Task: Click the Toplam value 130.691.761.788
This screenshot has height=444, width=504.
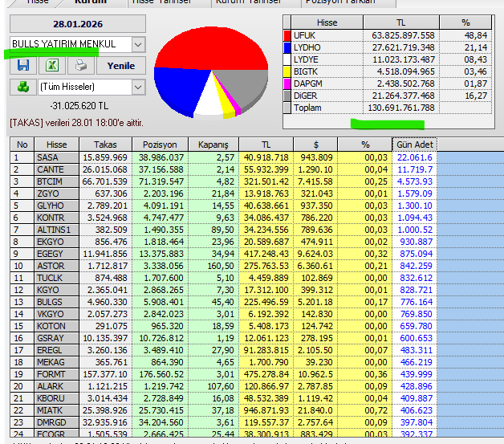Action: [400, 108]
